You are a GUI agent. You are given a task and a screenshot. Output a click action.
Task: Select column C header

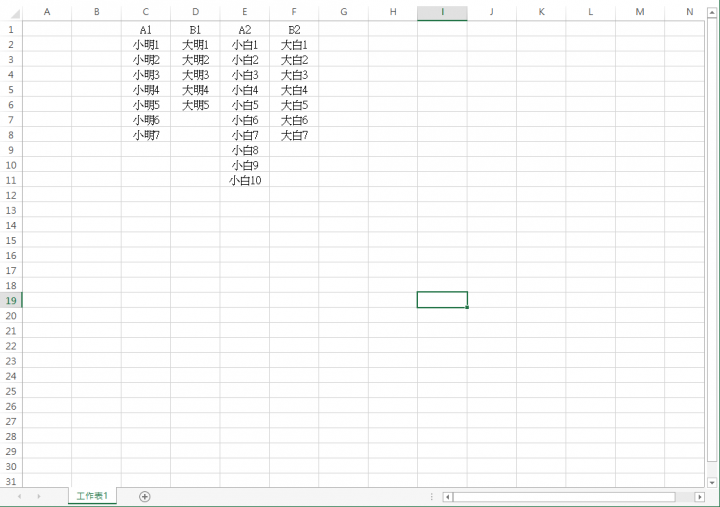tap(146, 12)
